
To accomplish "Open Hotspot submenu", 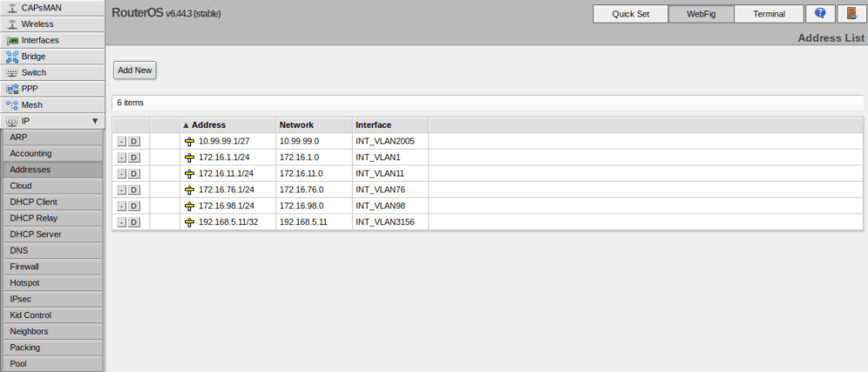I will click(x=52, y=282).
